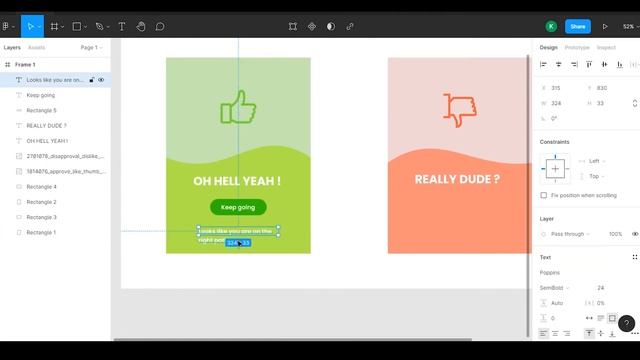640x360 pixels.
Task: Click the layer opacity 100% field
Action: (616, 234)
